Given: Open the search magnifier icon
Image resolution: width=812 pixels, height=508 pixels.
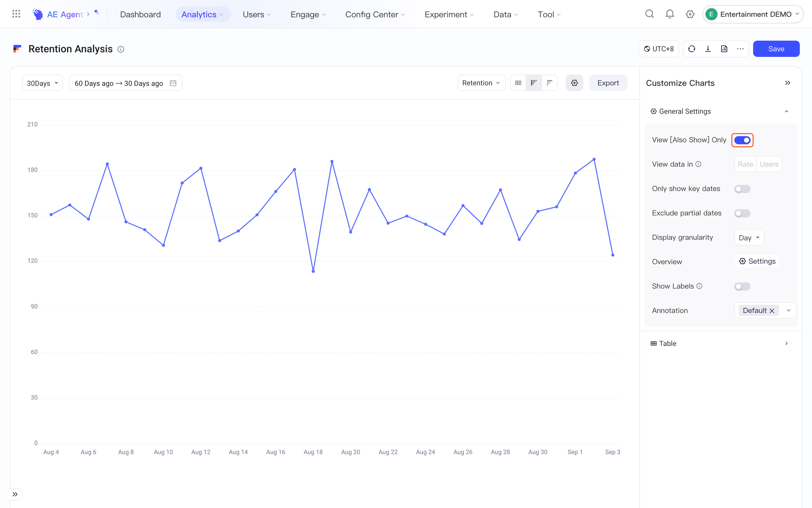Looking at the screenshot, I should (x=650, y=14).
